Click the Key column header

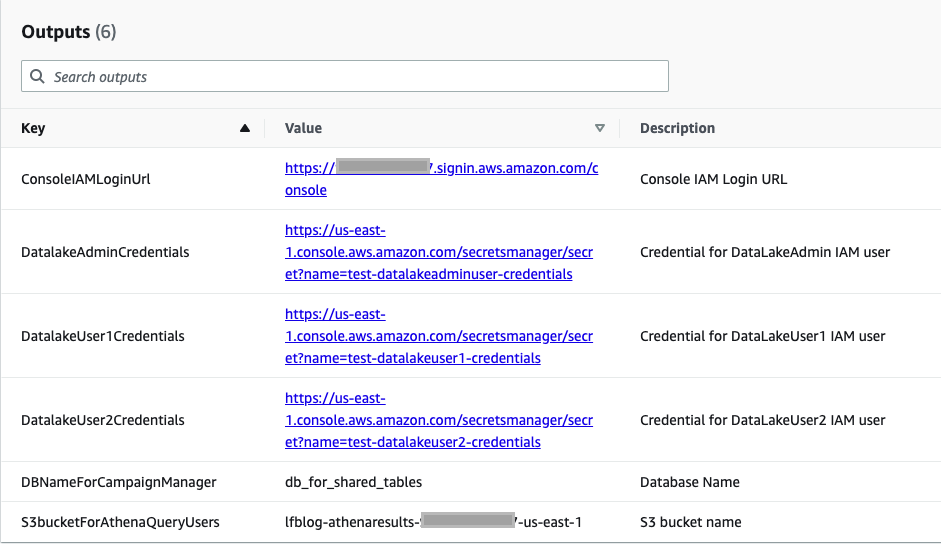pos(33,128)
